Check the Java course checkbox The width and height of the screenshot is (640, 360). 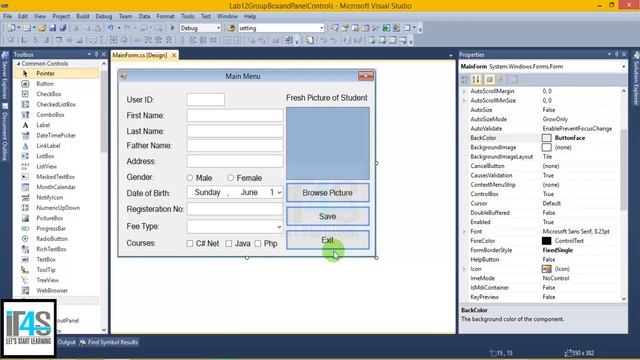(229, 243)
